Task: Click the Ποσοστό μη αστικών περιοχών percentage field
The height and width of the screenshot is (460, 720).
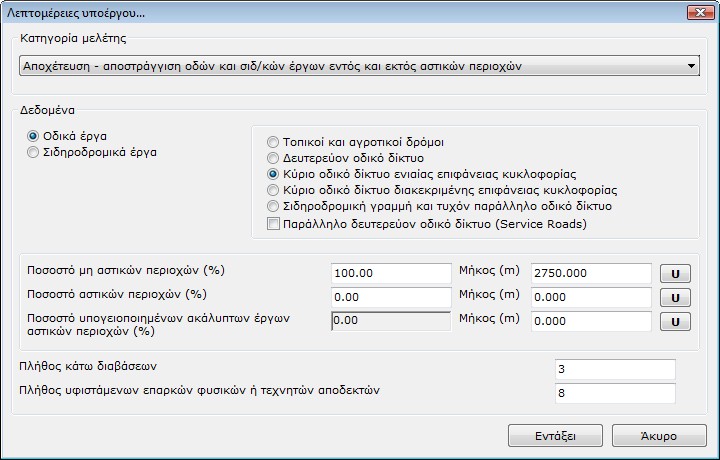Action: click(x=391, y=273)
